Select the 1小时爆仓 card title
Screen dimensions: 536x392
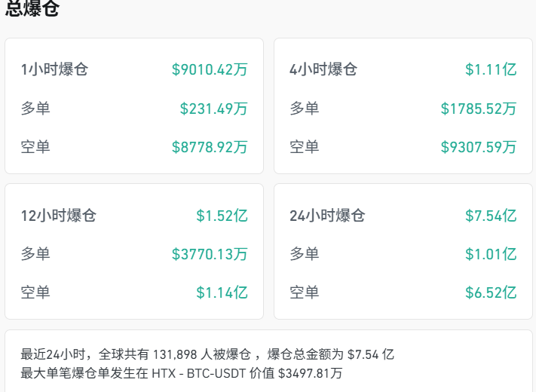tap(54, 70)
